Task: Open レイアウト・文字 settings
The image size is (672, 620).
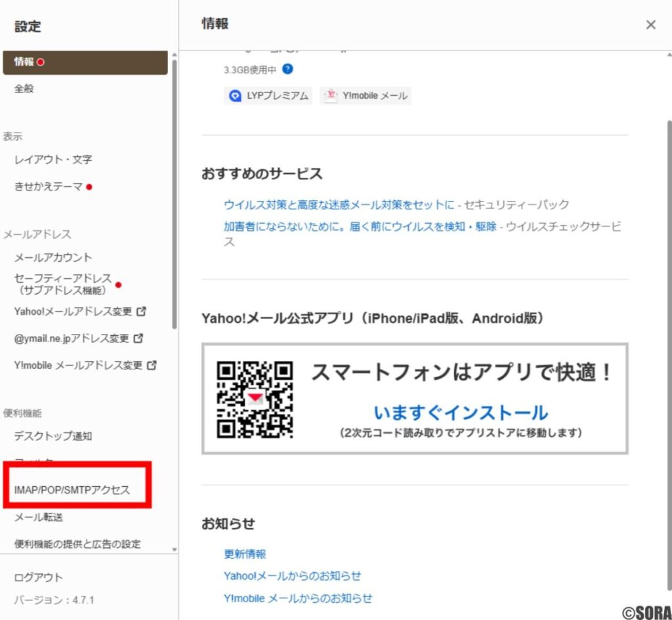Action: 53,159
